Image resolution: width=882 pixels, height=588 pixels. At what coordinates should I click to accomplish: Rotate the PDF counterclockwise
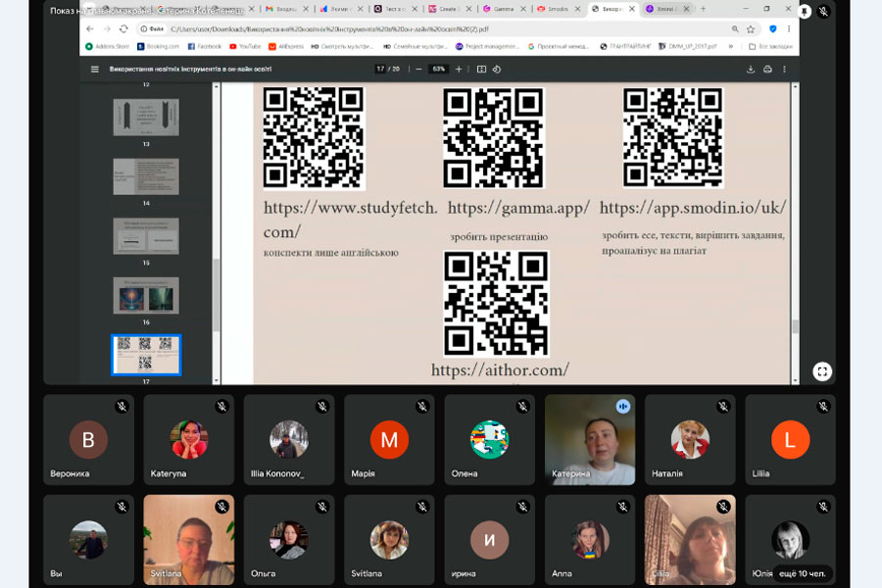497,70
